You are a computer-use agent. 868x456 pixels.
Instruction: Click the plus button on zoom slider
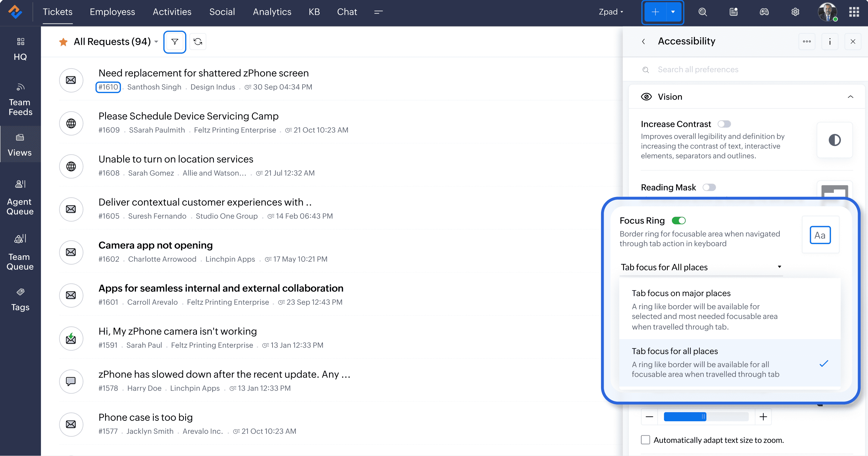[763, 417]
